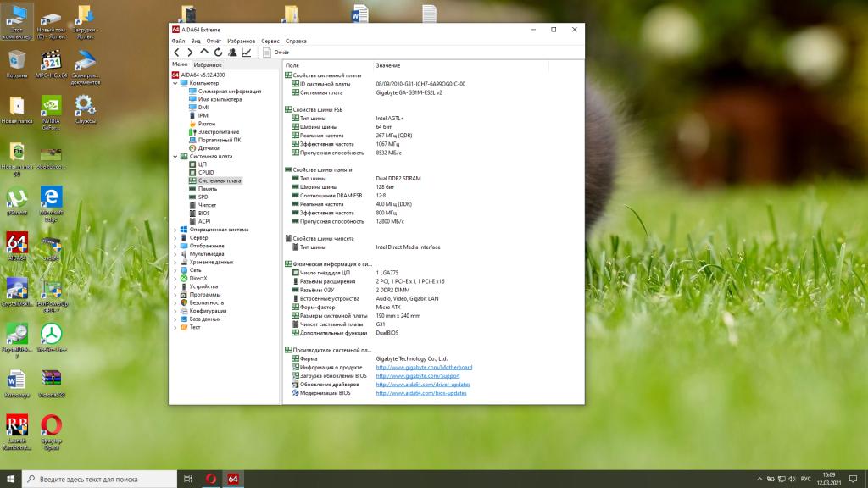Expand the Тест tree node

coord(175,328)
